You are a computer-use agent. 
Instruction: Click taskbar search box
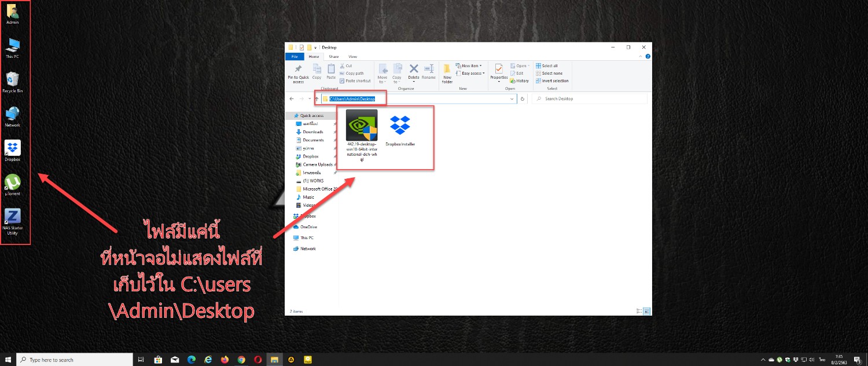pyautogui.click(x=75, y=360)
